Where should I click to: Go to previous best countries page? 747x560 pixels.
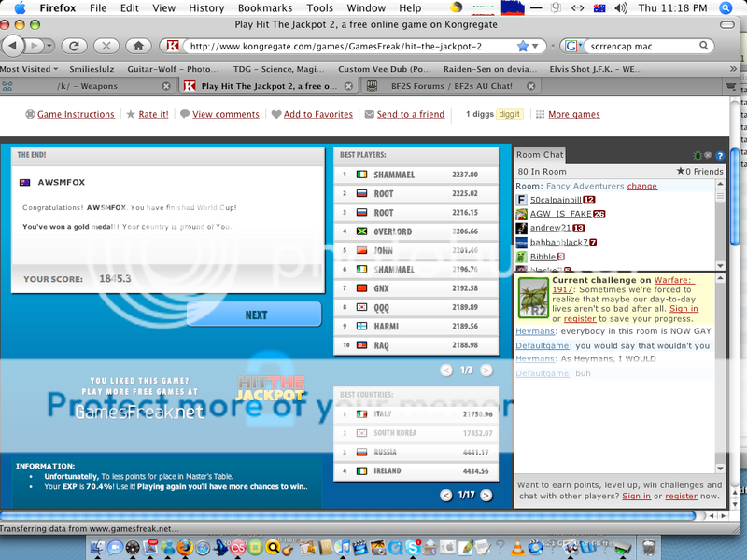click(446, 496)
